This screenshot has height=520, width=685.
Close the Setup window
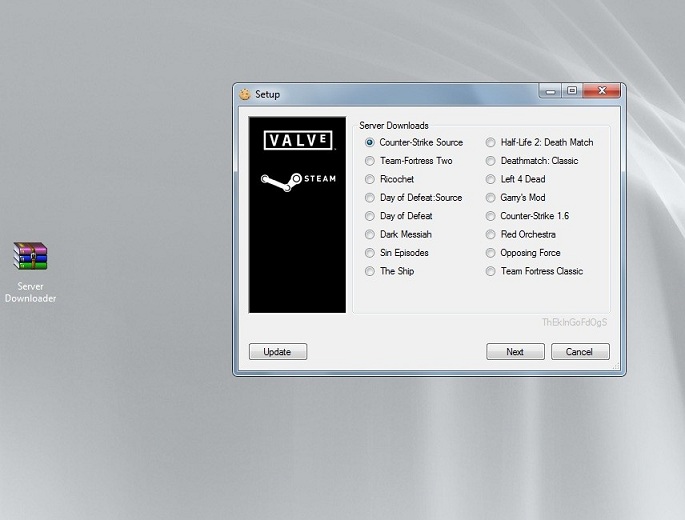602,91
